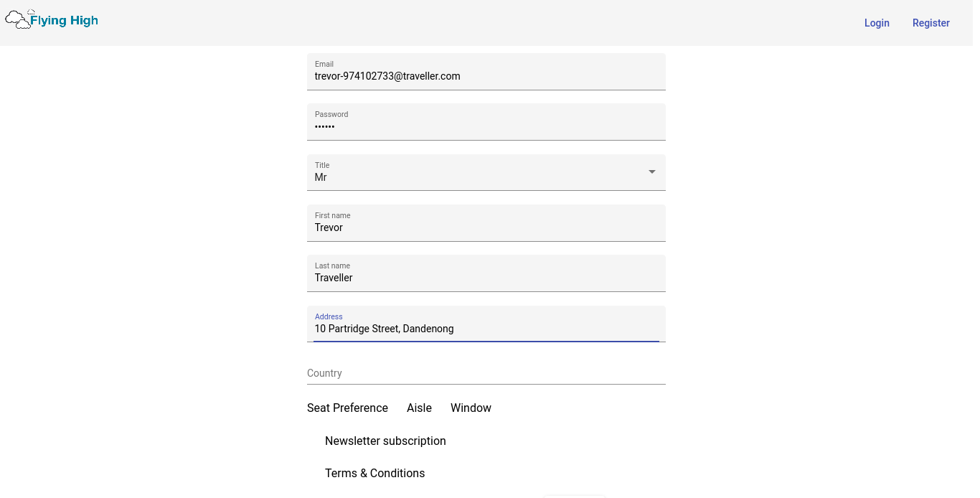
Task: Open the Country selection field
Action: click(x=486, y=373)
